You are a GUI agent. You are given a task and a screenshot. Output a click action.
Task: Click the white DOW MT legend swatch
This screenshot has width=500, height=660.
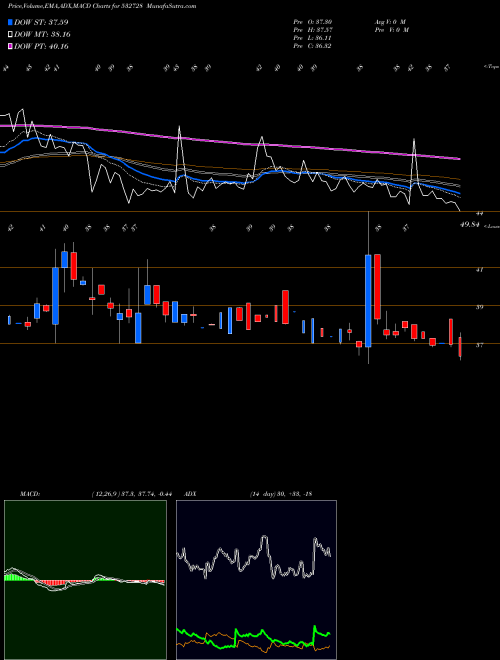pos(10,35)
